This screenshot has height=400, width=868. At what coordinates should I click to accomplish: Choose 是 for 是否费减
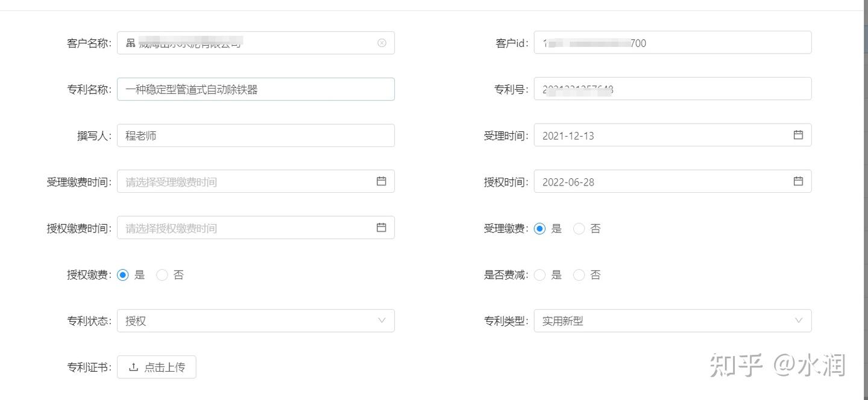click(x=540, y=275)
